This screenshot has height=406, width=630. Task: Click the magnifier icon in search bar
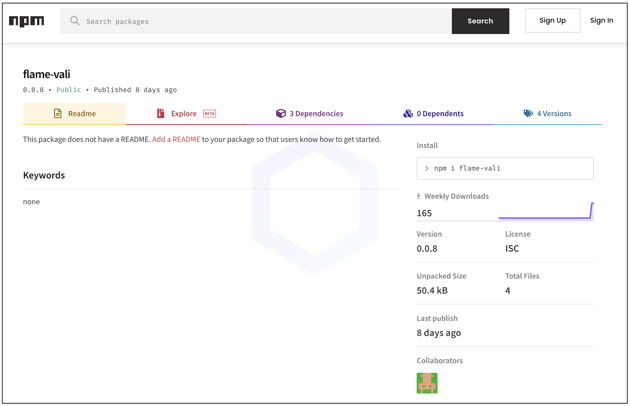click(x=75, y=21)
